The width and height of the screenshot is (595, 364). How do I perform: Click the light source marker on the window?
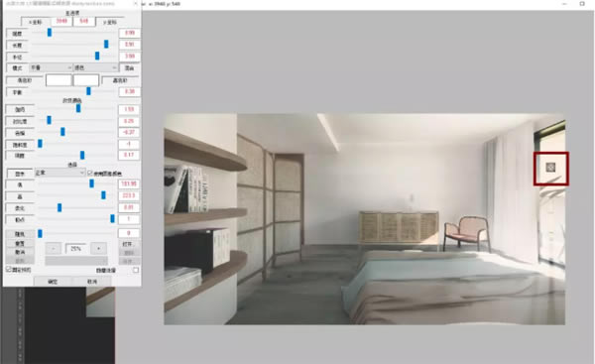click(x=550, y=168)
